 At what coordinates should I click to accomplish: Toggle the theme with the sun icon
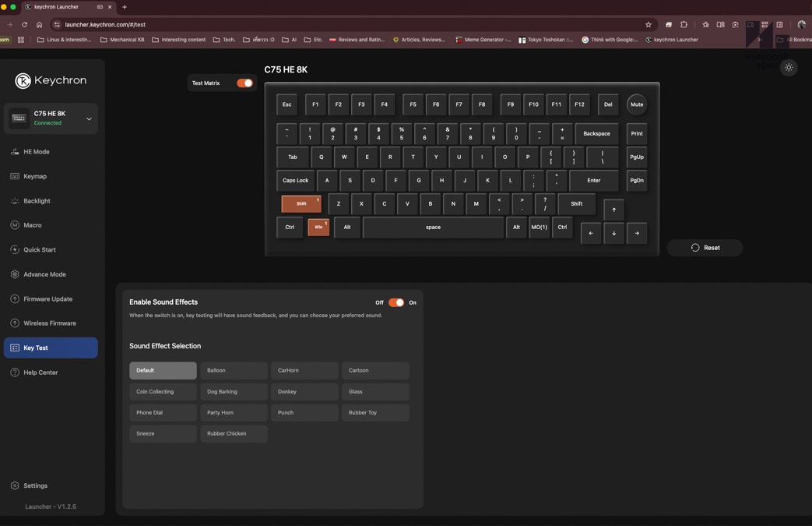[x=789, y=68]
